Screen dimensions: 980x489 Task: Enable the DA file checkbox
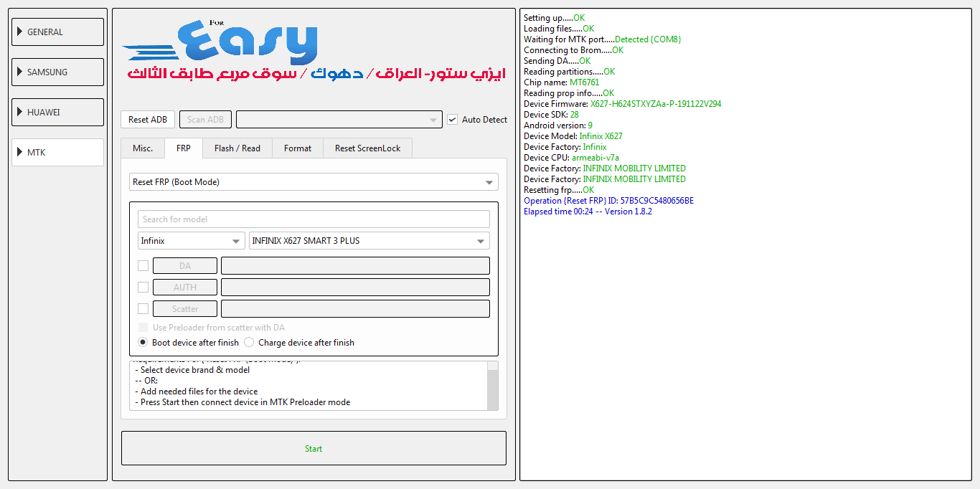pyautogui.click(x=143, y=266)
